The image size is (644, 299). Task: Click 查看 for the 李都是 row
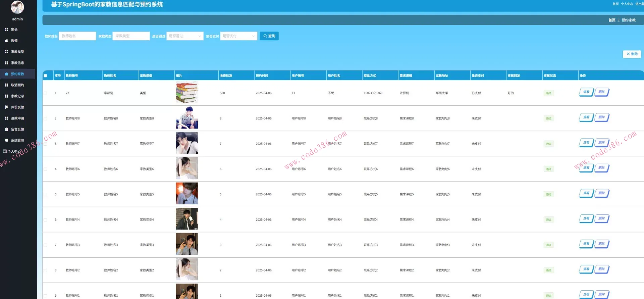pyautogui.click(x=586, y=92)
